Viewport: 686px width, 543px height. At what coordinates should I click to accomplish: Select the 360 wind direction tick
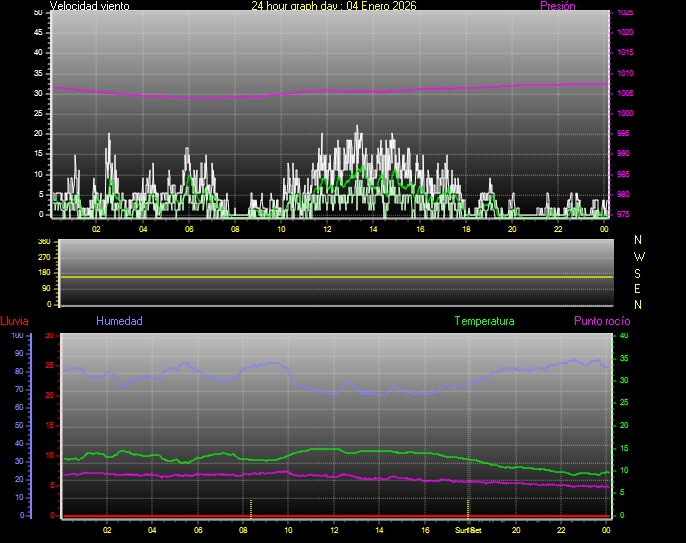tap(43, 243)
